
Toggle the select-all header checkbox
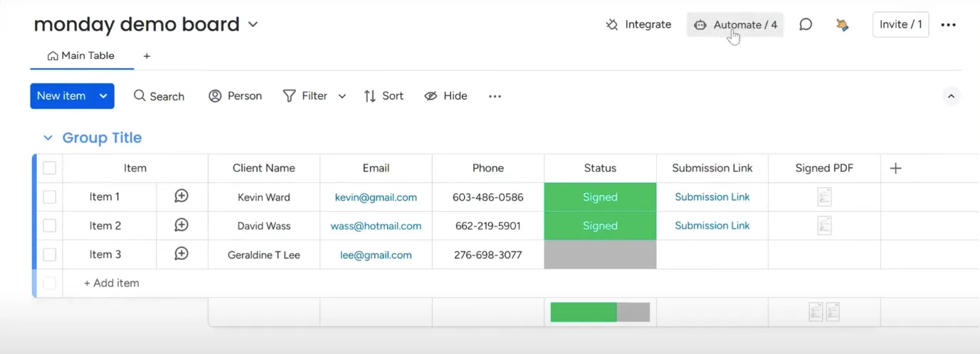click(x=49, y=168)
